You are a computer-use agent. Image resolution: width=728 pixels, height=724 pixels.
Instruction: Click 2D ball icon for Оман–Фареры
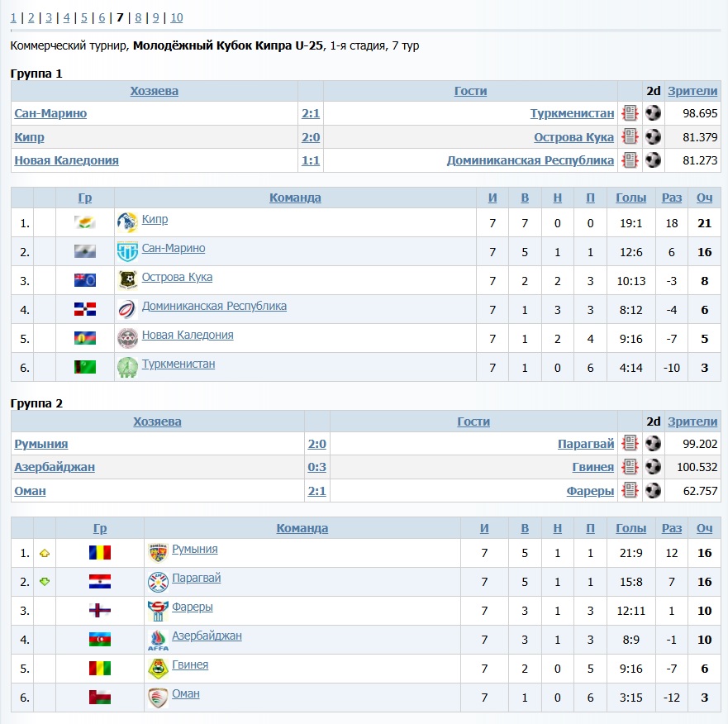pyautogui.click(x=653, y=490)
